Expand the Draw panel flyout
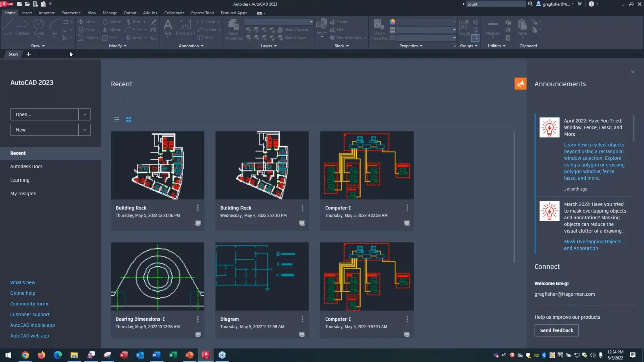 [38, 46]
